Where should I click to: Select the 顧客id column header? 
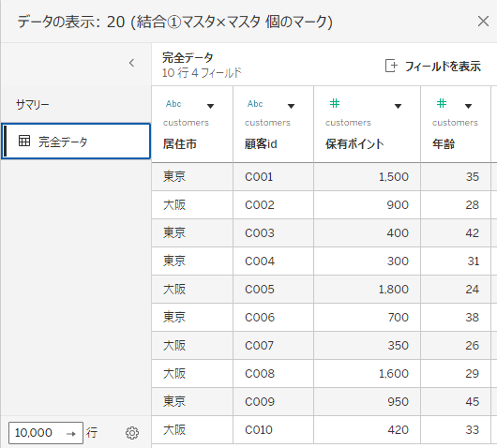tap(273, 125)
